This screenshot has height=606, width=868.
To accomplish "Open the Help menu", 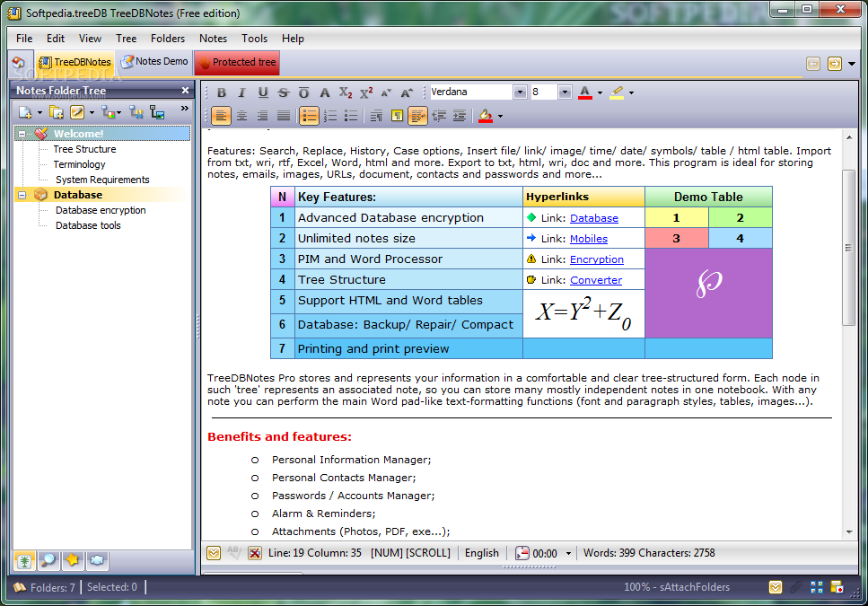I will point(293,39).
